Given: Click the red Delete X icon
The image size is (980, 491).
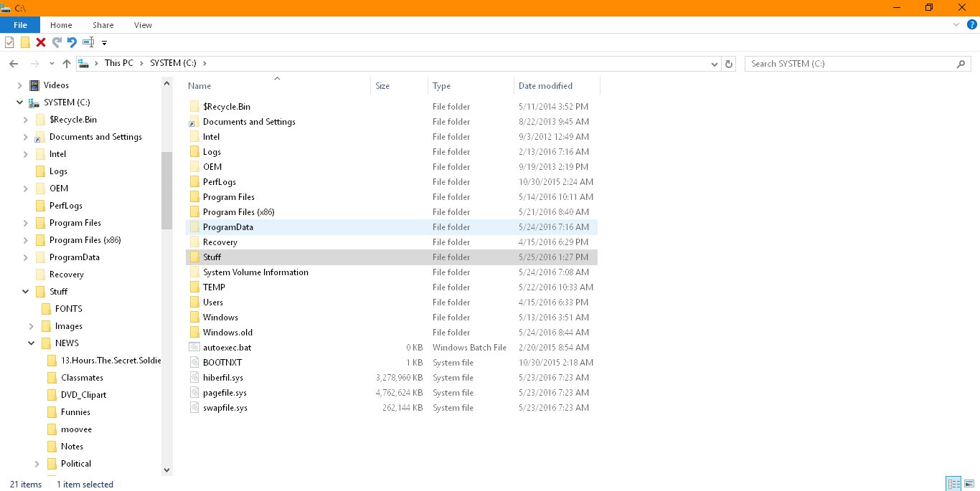Looking at the screenshot, I should pos(41,42).
